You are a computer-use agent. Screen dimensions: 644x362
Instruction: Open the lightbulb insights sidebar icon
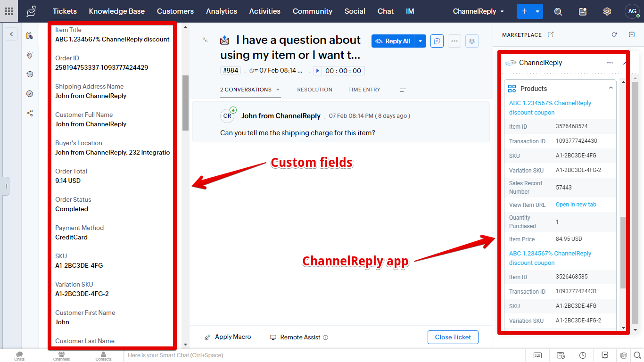30,55
